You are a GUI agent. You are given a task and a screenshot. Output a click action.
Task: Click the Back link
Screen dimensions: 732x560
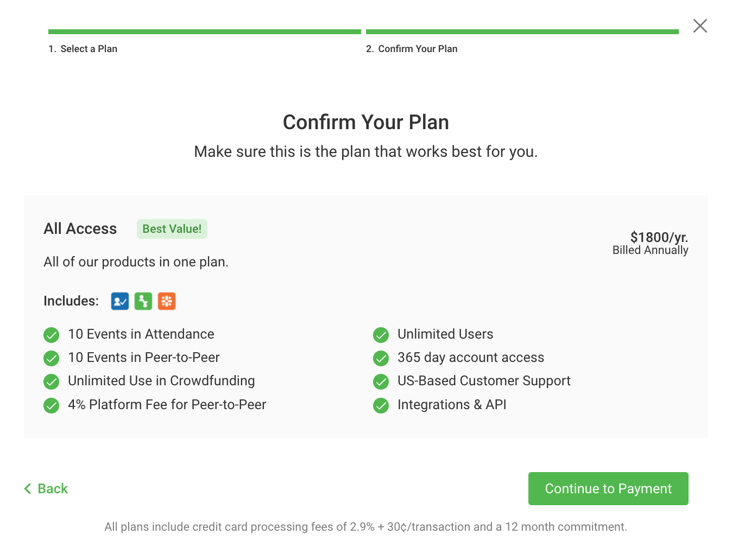click(53, 489)
